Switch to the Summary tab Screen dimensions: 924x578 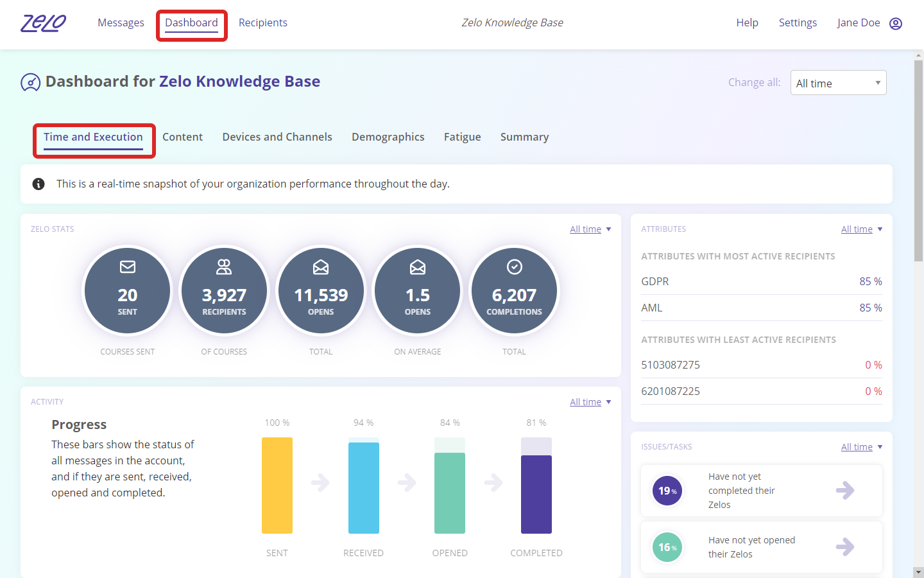tap(525, 137)
